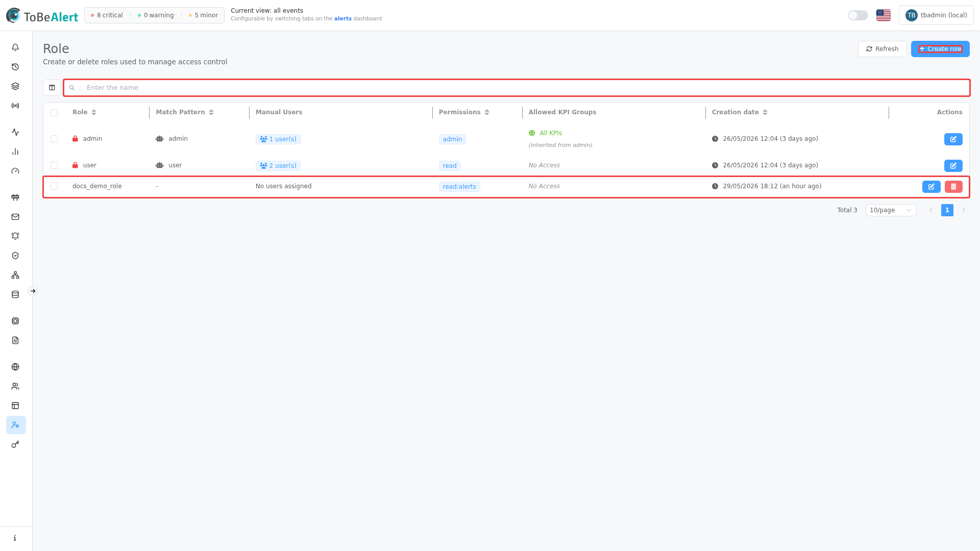This screenshot has height=551, width=980.
Task: Click the ToBeAlert logo
Action: click(x=42, y=16)
